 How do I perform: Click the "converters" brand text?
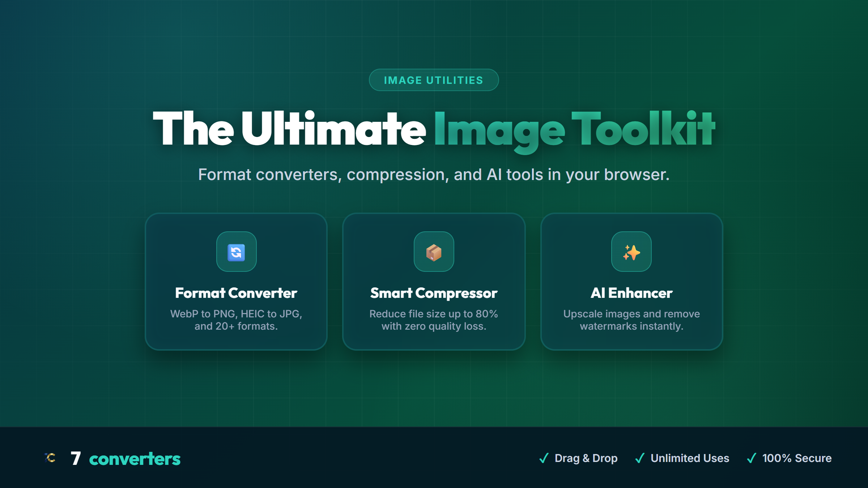pyautogui.click(x=135, y=459)
